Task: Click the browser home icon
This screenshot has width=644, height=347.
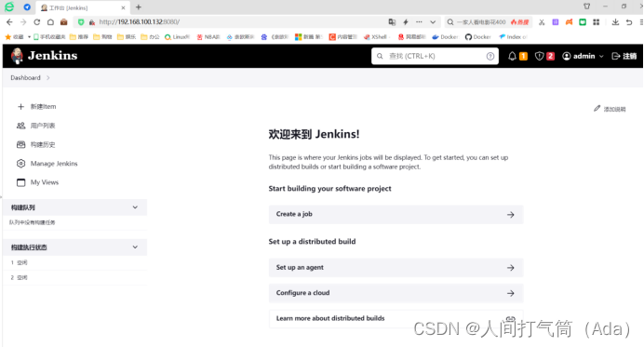Action: point(50,22)
